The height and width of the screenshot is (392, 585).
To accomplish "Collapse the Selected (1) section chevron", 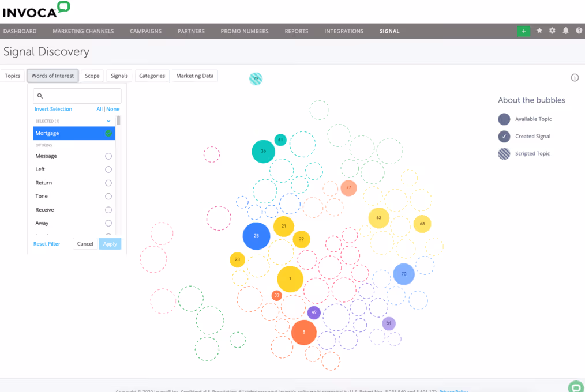I will coord(108,121).
